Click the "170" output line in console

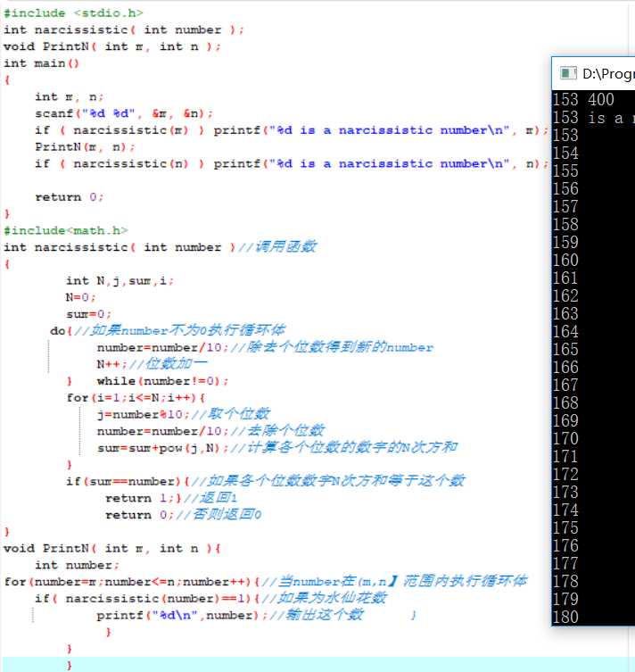tap(565, 438)
